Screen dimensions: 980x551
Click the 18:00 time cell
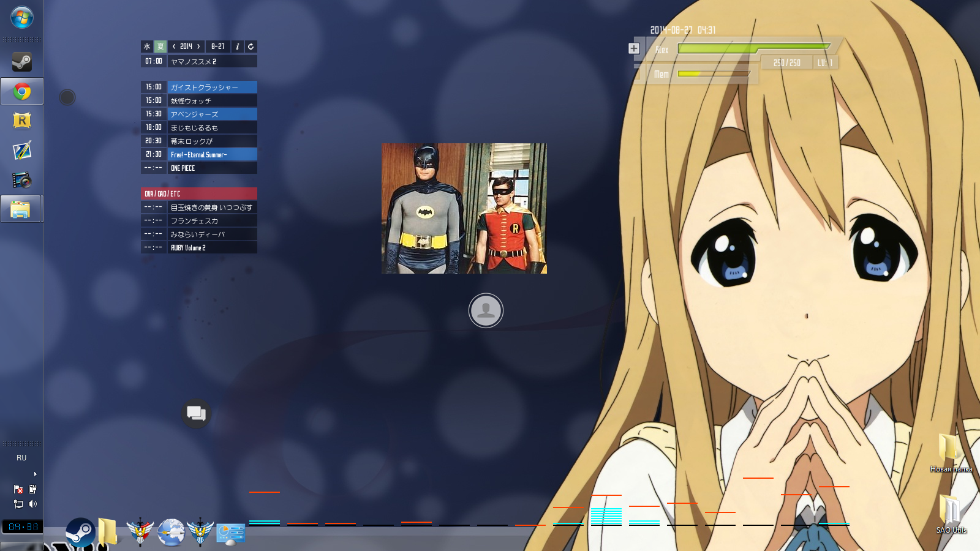[x=154, y=127]
